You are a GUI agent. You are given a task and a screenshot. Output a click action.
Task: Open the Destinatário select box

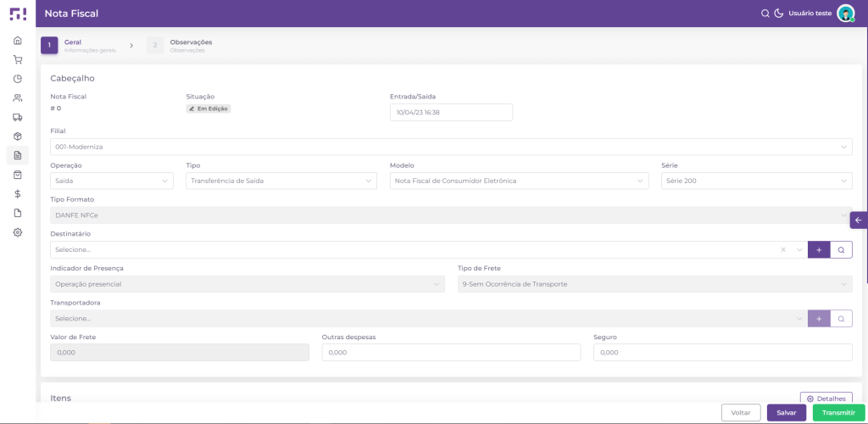429,249
